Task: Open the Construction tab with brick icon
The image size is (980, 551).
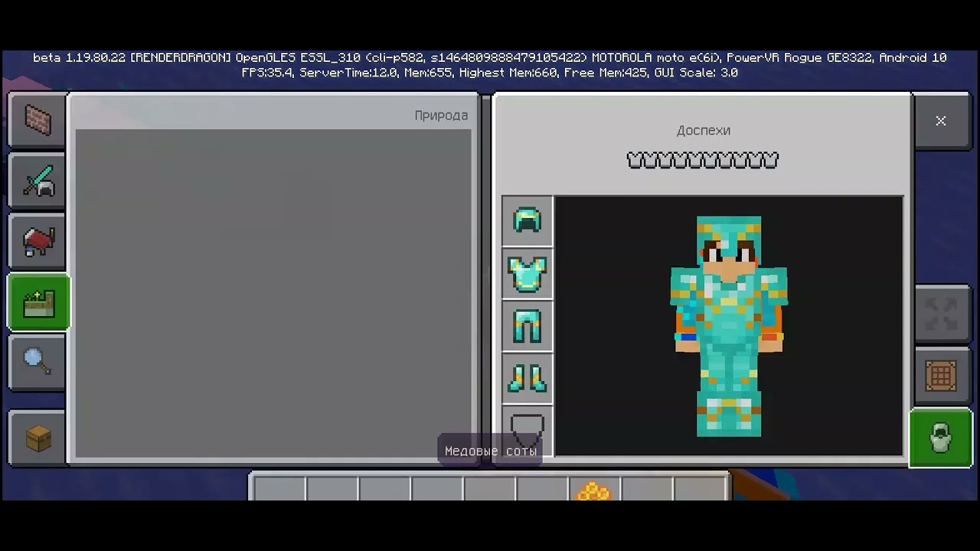Action: (38, 120)
